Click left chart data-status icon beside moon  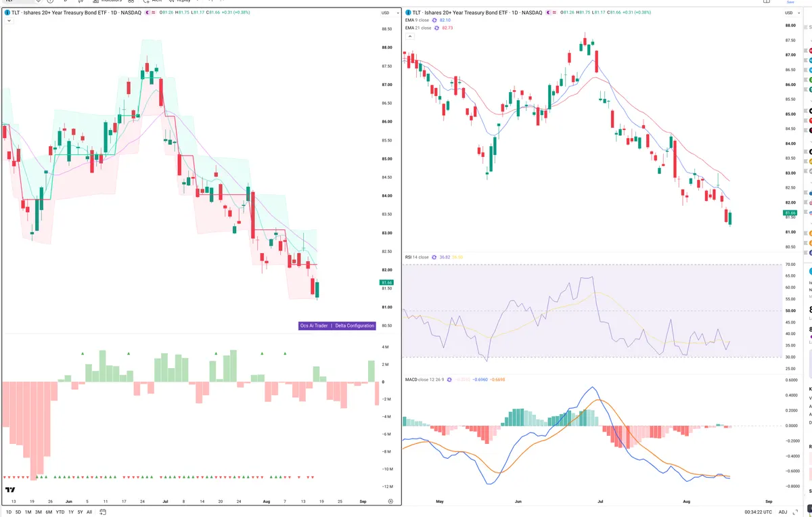154,12
